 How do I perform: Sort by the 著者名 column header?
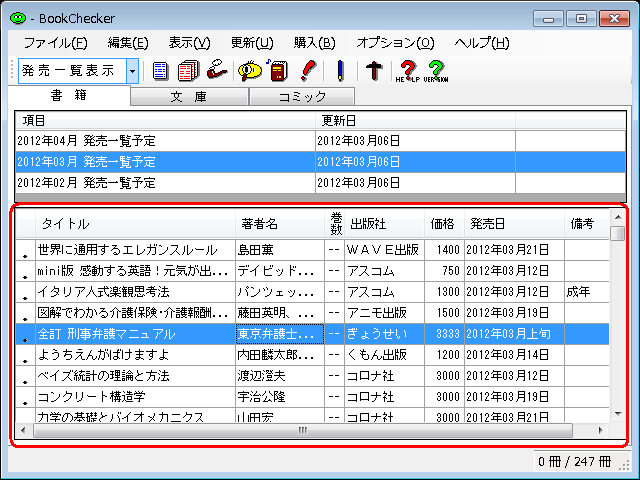[x=280, y=224]
